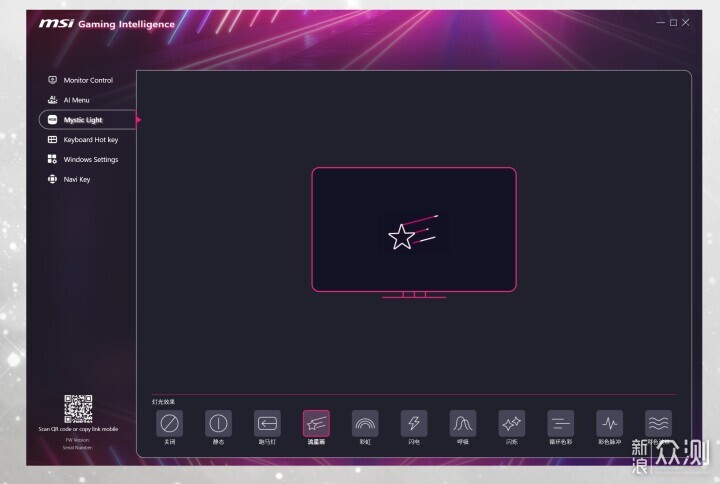
Task: Select the 流星雨 (meteor) lighting effect
Action: click(316, 423)
